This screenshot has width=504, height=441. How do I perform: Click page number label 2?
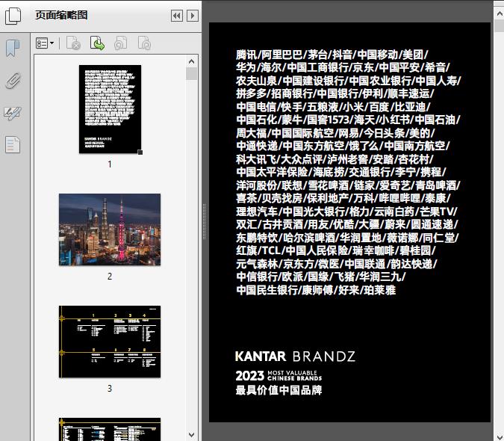click(110, 277)
